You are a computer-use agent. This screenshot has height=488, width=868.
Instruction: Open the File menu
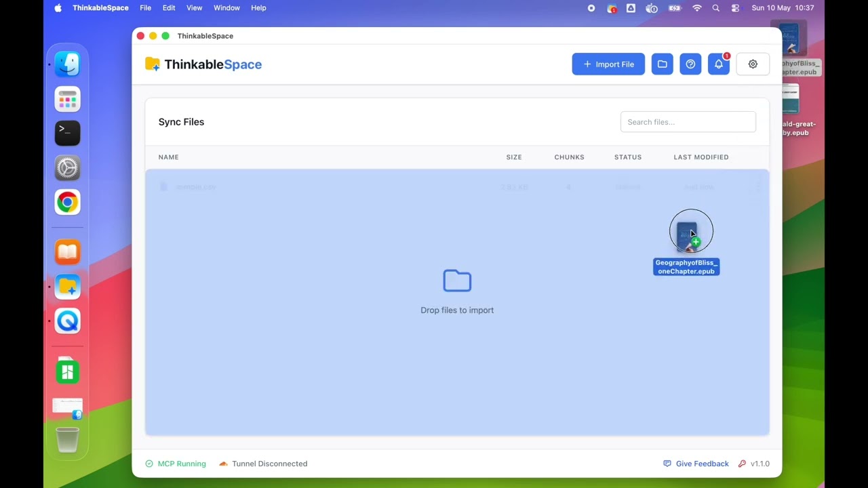point(145,8)
